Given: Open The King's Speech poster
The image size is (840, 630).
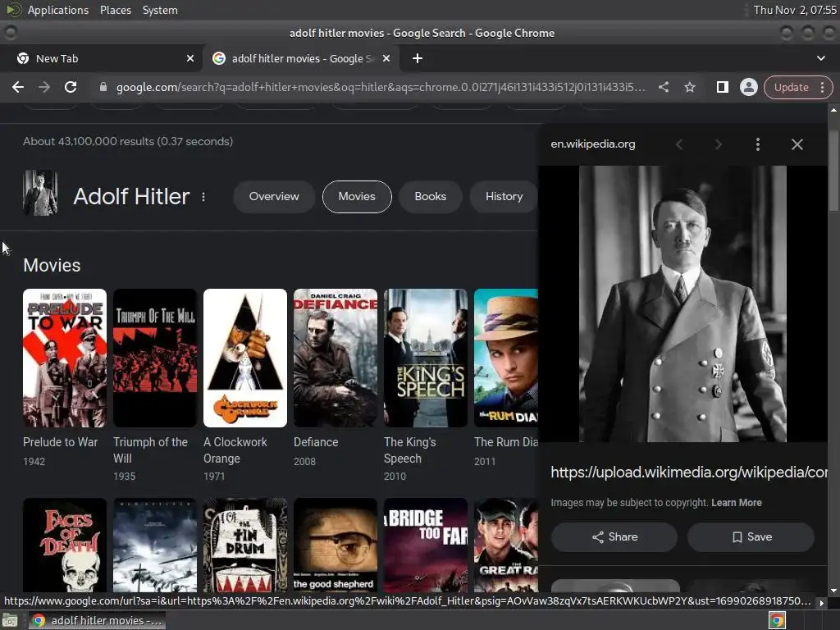Looking at the screenshot, I should [426, 358].
